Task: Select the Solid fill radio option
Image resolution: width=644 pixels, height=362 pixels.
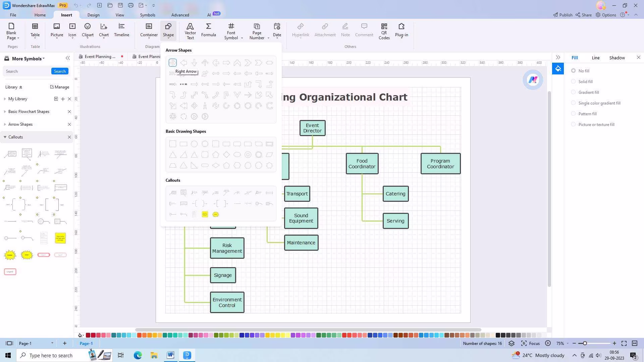Action: (574, 81)
